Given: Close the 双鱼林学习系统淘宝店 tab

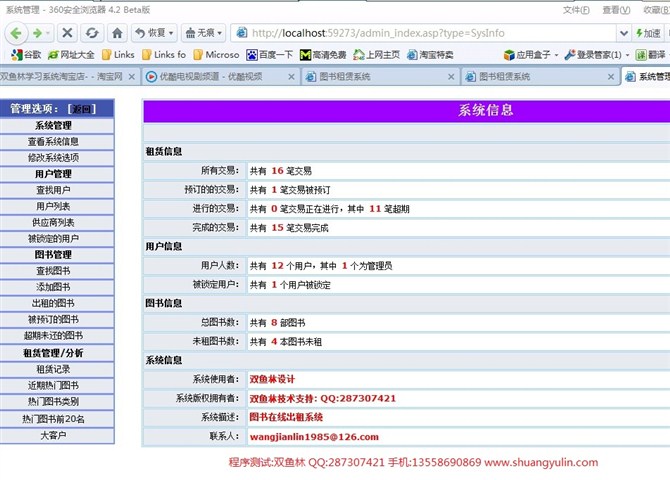Looking at the screenshot, I should pos(132,77).
